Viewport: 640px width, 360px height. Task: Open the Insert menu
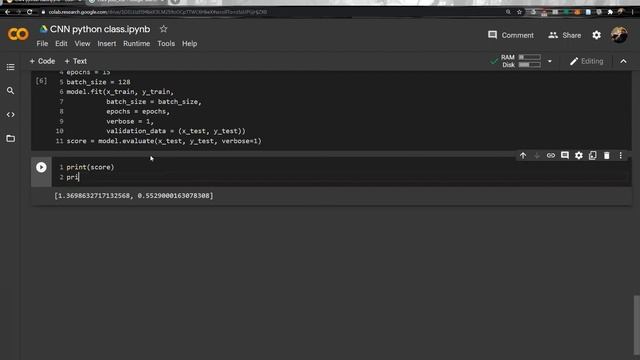point(107,44)
